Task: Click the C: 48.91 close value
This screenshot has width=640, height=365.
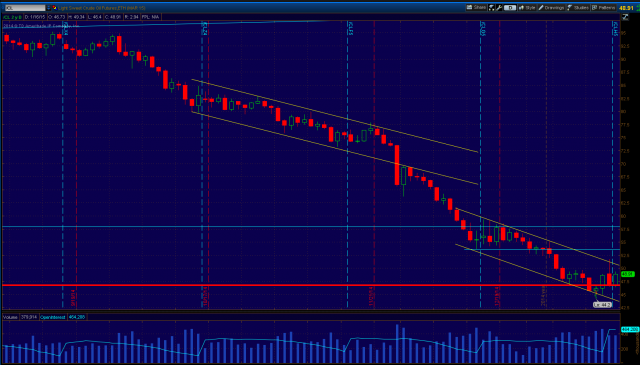Action: pos(113,17)
